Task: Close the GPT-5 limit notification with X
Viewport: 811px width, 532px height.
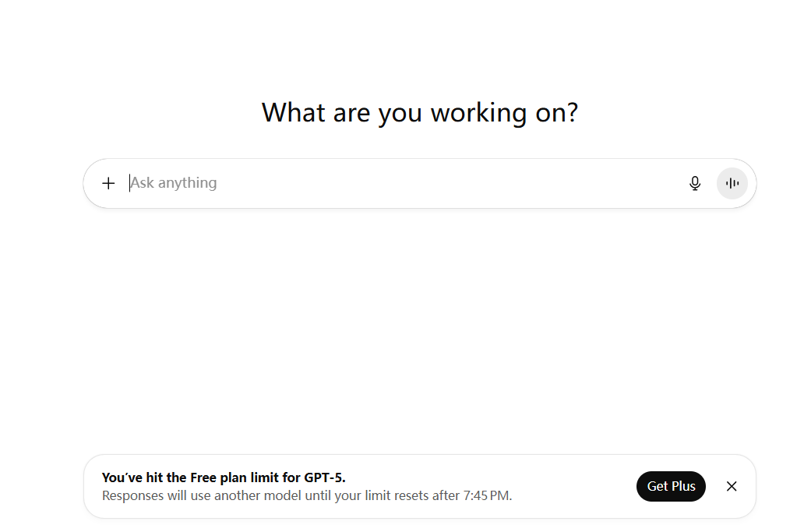Action: click(x=732, y=487)
